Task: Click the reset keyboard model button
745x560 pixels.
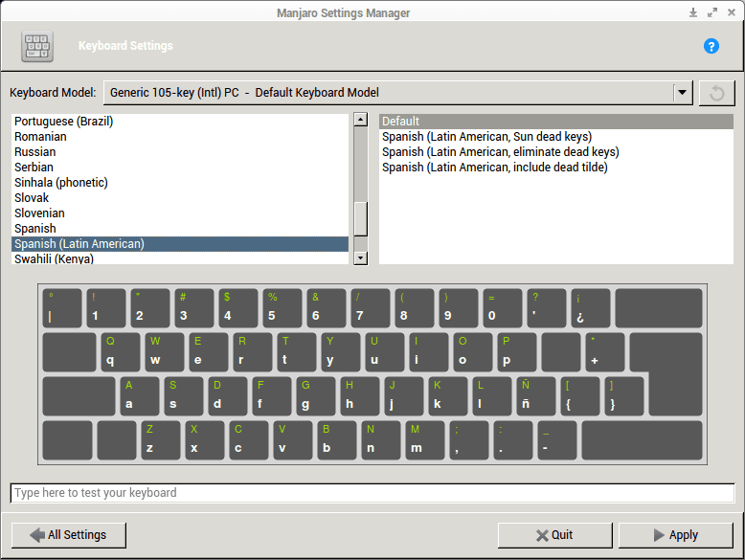Action: 716,93
